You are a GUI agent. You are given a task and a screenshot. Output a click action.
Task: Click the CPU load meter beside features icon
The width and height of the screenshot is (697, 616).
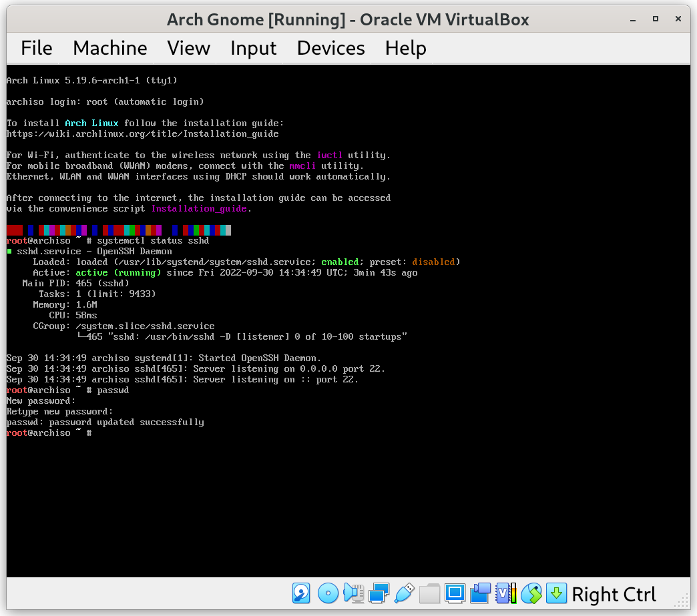tap(513, 593)
